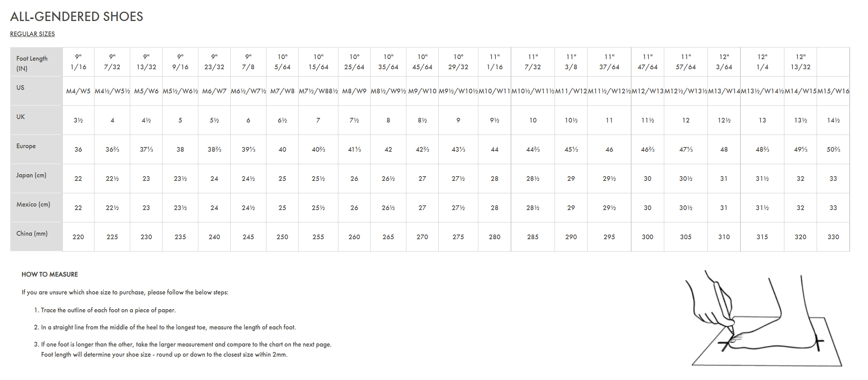Select the US row header
The width and height of the screenshot is (868, 380).
[36, 91]
